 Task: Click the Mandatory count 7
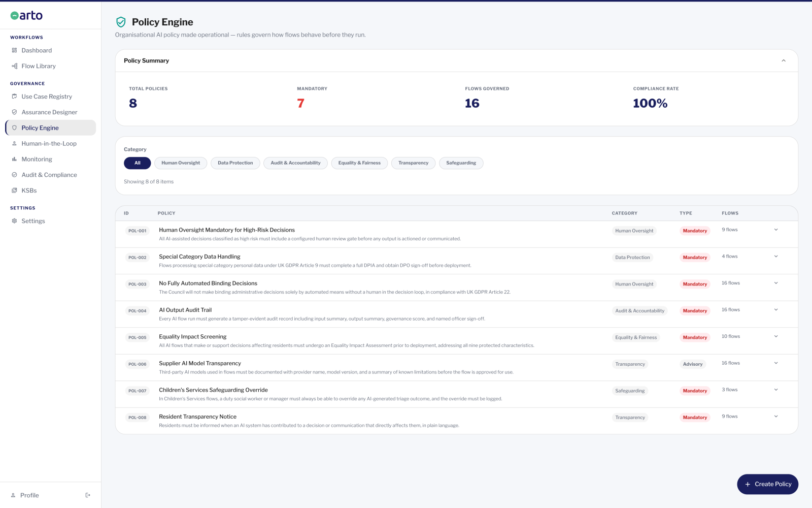click(x=300, y=103)
